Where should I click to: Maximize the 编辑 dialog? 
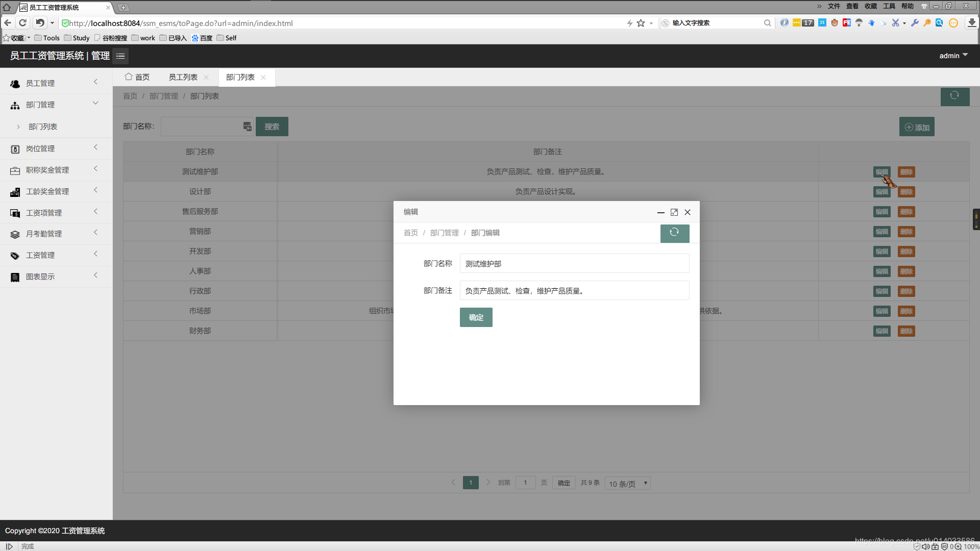tap(674, 212)
